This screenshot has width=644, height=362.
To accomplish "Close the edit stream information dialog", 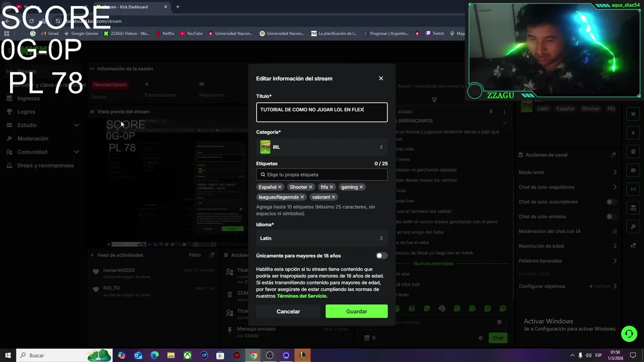I will (x=381, y=78).
